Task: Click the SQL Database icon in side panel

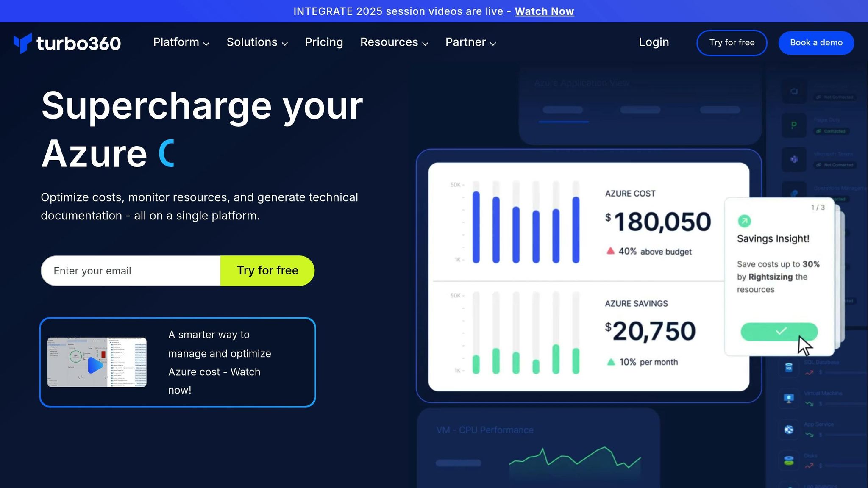Action: click(789, 368)
